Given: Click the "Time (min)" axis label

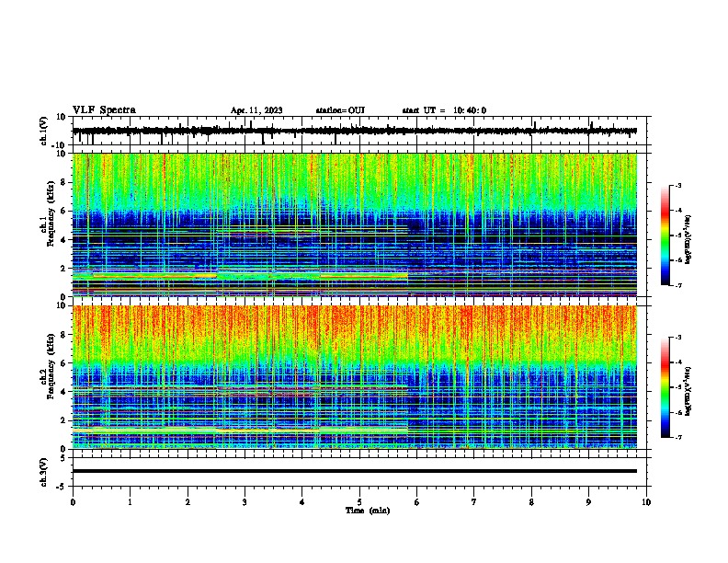Looking at the screenshot, I should click(368, 511).
